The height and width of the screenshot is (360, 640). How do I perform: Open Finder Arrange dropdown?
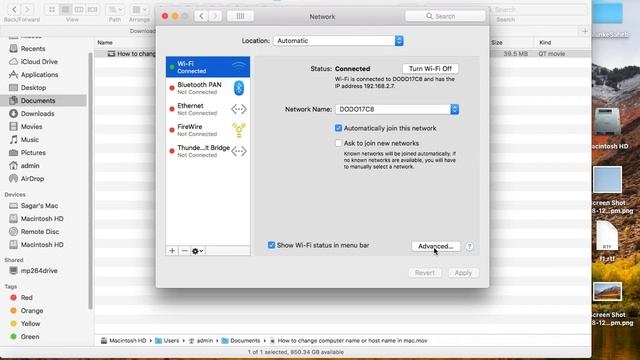tap(139, 9)
